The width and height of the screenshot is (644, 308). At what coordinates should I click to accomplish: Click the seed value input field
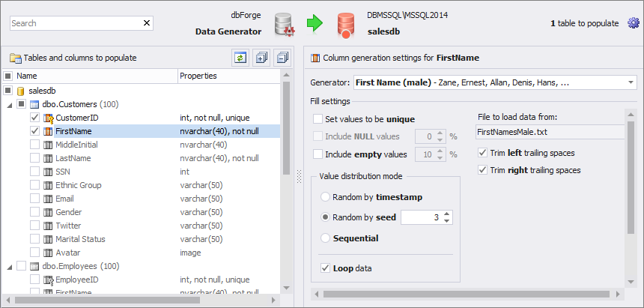coord(421,217)
